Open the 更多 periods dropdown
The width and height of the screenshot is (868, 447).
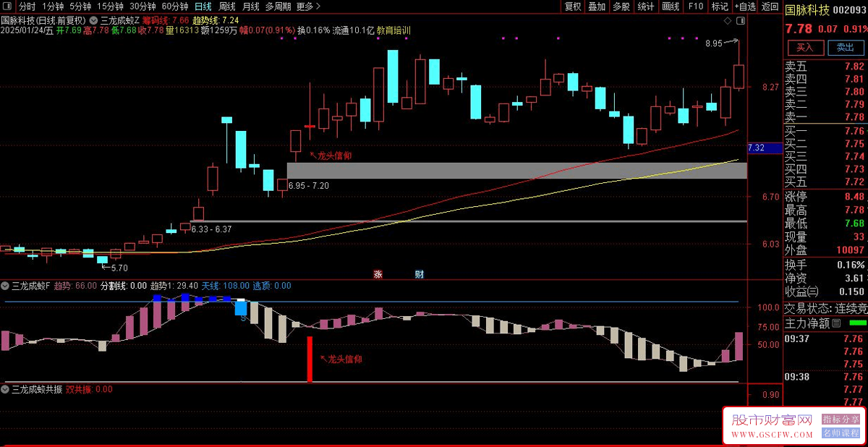point(310,7)
